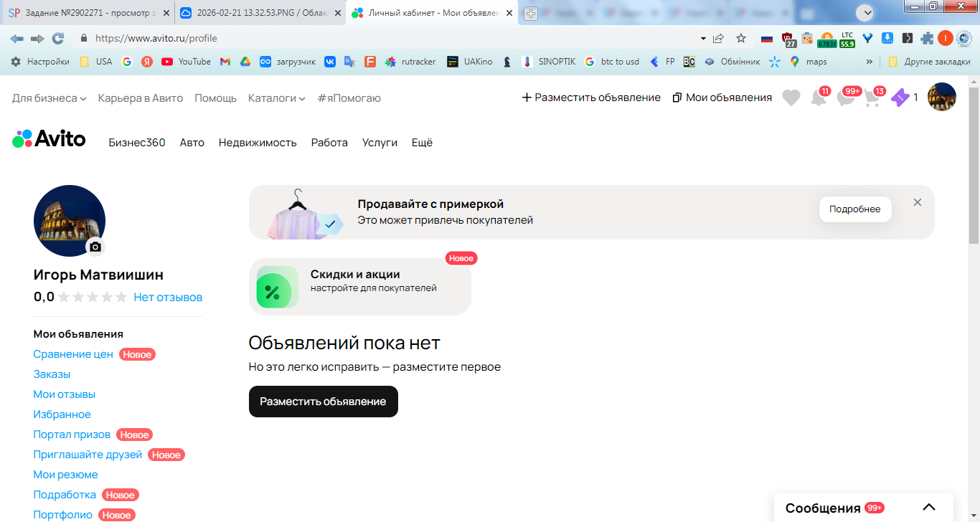980x522 pixels.
Task: Click the purple ticket bonus icon
Action: (x=900, y=98)
